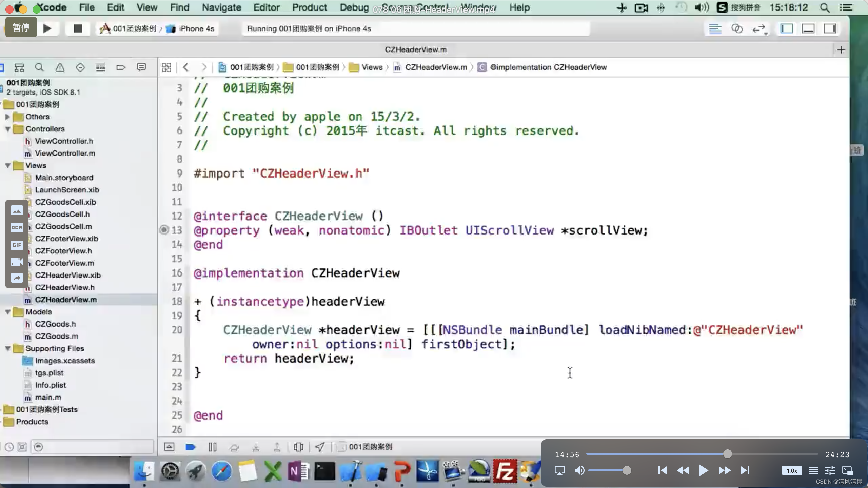The image size is (868, 488).
Task: Hide the debug area toggle button
Action: point(169,447)
